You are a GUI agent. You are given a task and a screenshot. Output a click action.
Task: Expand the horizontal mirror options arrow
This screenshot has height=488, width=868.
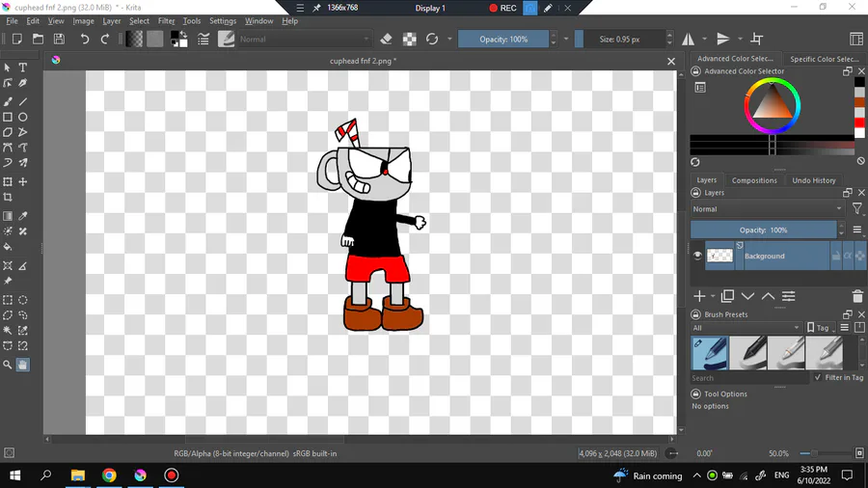tap(704, 40)
